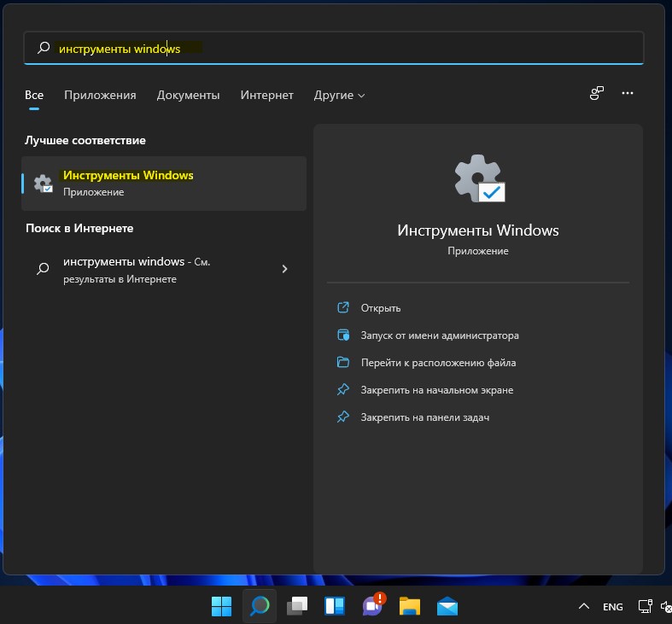Click the search magnifier icon in search box
The image size is (672, 624).
44,48
